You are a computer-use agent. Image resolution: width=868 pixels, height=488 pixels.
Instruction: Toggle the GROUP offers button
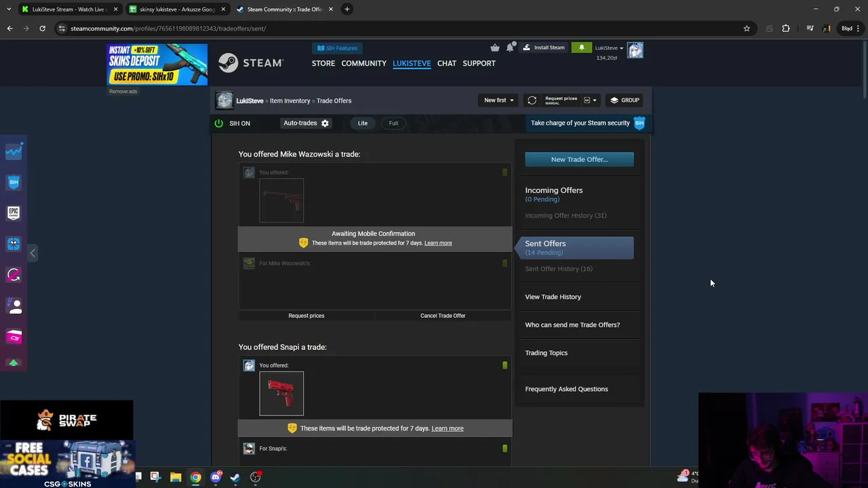tap(625, 100)
